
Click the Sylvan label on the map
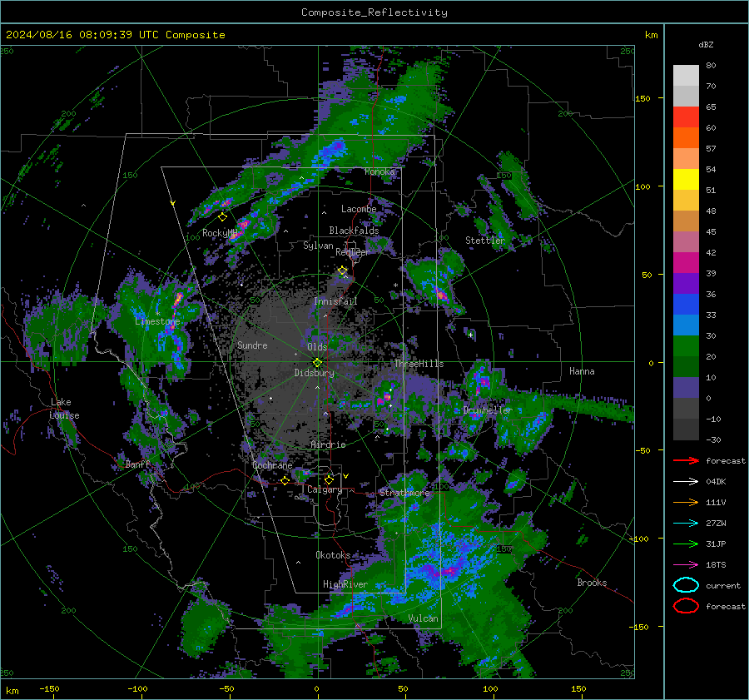pos(318,246)
